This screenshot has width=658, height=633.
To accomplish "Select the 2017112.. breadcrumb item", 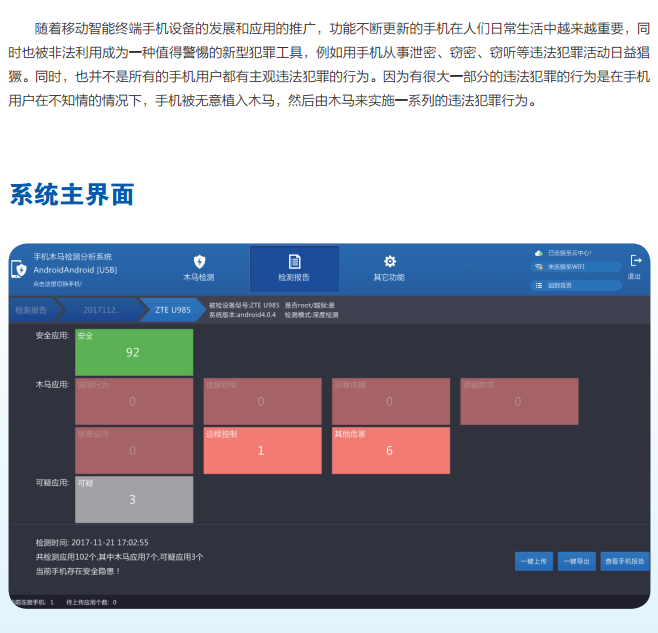I will pos(100,310).
